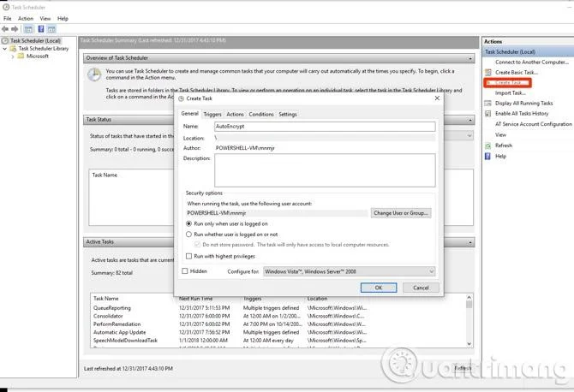This screenshot has width=574, height=392.
Task: Click green Refresh icon in Actions pane
Action: coord(488,146)
